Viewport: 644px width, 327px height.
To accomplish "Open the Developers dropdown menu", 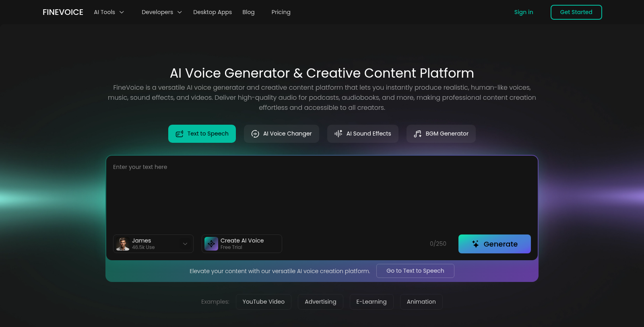I will [x=161, y=12].
